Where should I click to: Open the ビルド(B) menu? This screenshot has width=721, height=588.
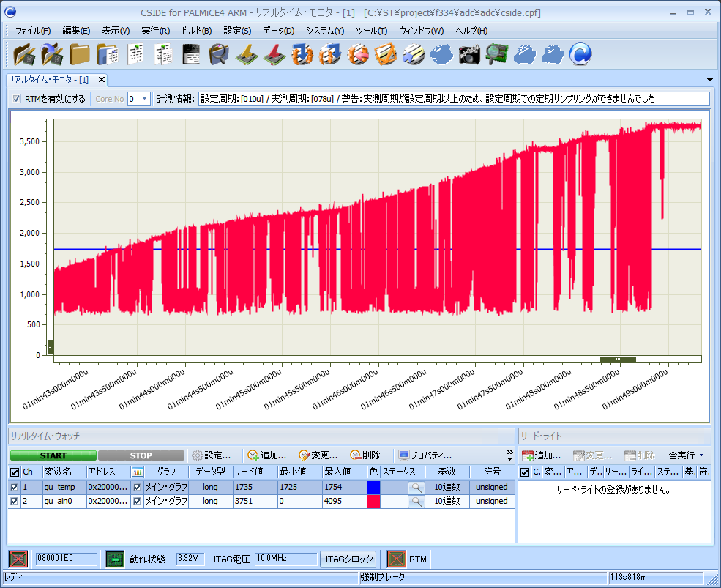point(197,31)
